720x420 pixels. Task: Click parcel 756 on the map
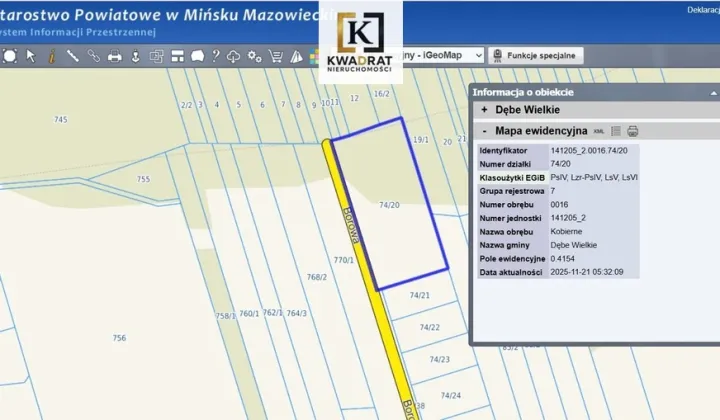119,338
